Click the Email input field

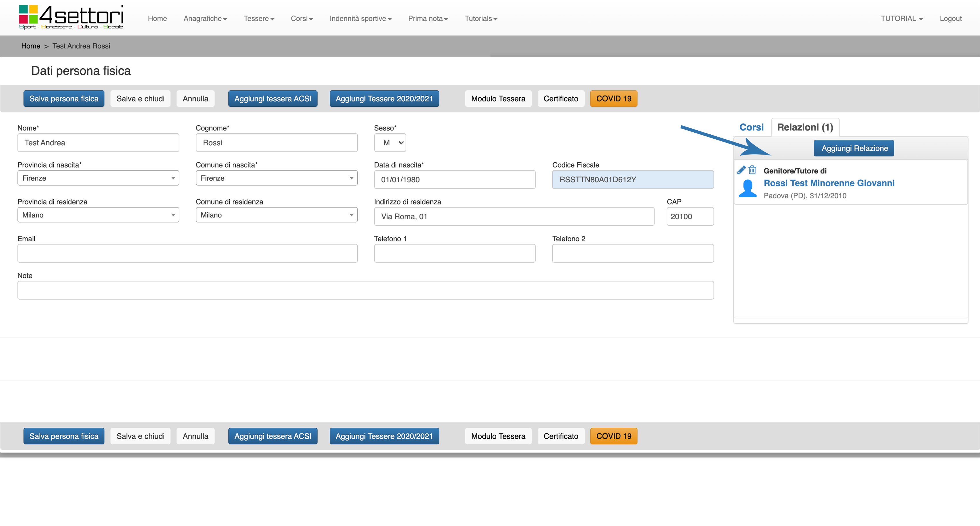187,253
